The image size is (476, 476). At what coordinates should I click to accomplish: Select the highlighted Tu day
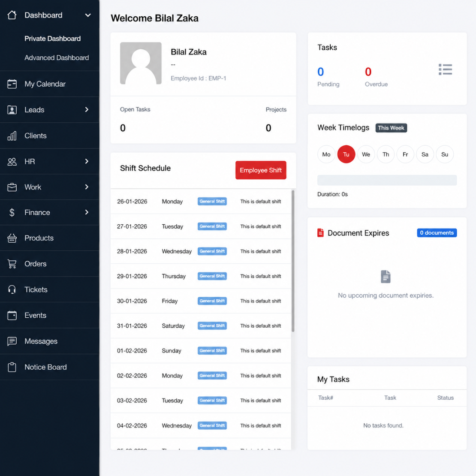(346, 154)
